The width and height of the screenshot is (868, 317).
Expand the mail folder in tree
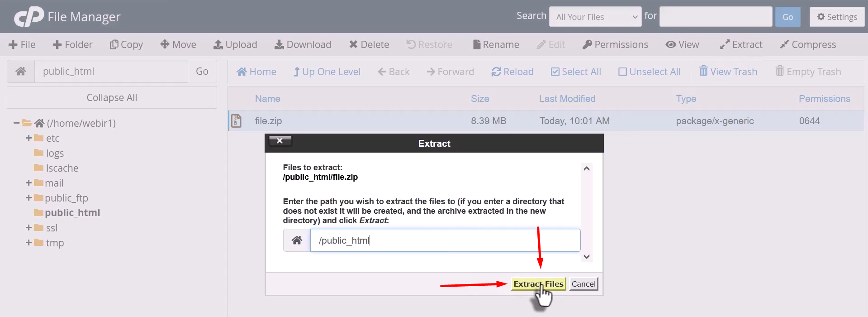point(28,183)
